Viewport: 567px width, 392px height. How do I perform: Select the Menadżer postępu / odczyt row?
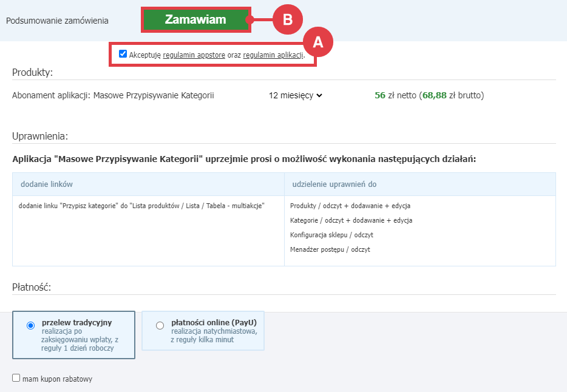[x=330, y=249]
